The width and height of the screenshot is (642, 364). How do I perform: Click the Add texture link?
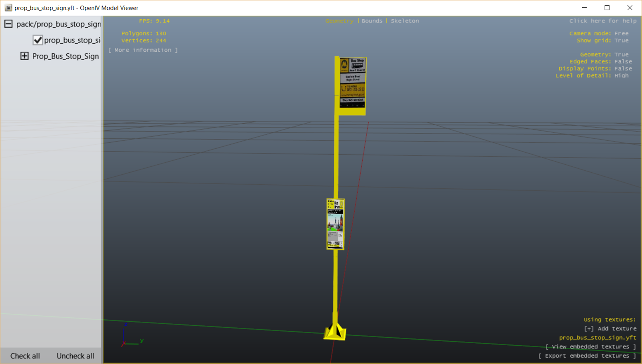[610, 329]
